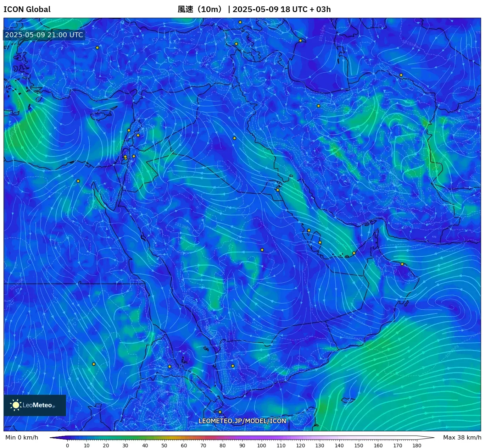
Task: Click the colorbar tick label '130'
Action: [x=320, y=446]
